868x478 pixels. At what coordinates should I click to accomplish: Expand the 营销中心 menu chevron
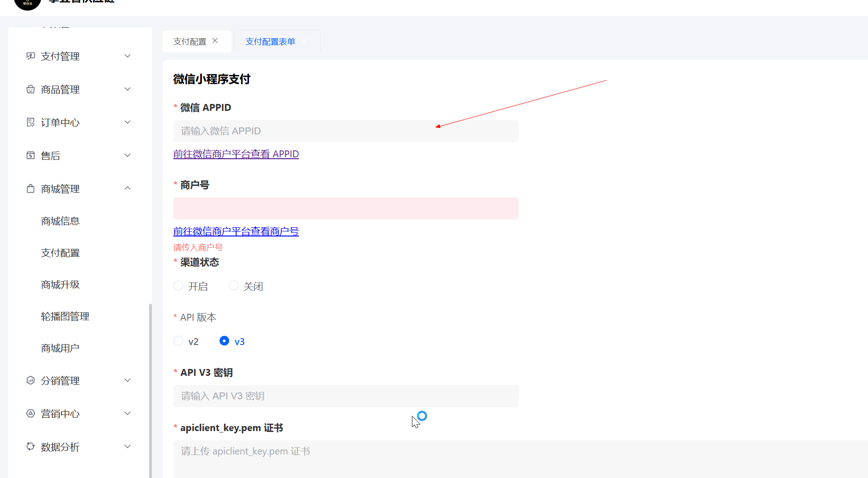click(127, 413)
